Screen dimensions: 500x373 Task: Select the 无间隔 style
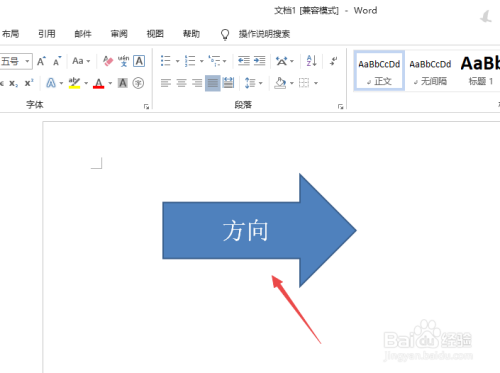[430, 71]
